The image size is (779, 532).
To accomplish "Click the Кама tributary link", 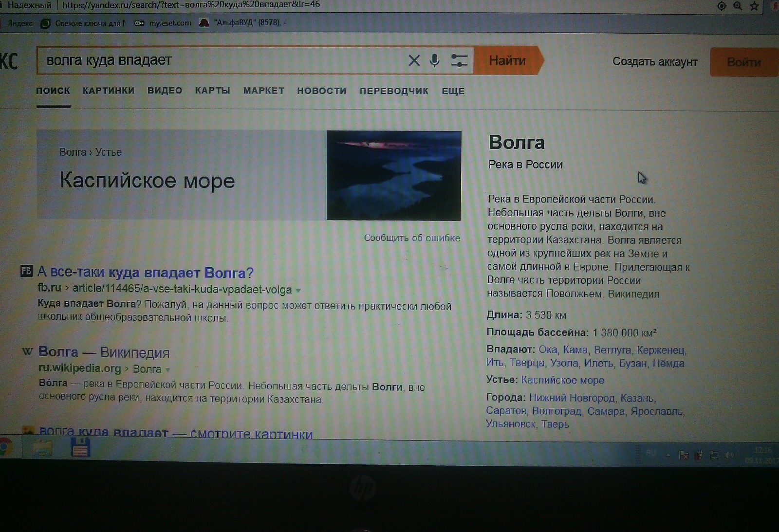I will pos(575,349).
